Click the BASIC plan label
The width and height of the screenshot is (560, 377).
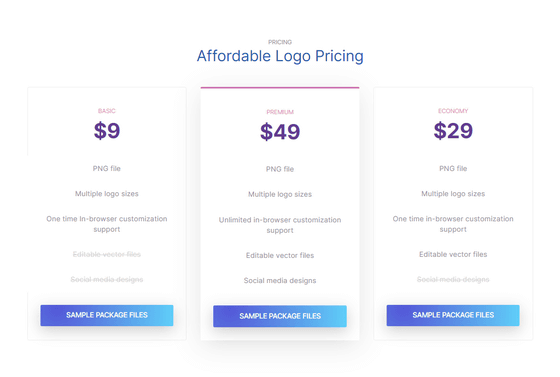(x=107, y=111)
